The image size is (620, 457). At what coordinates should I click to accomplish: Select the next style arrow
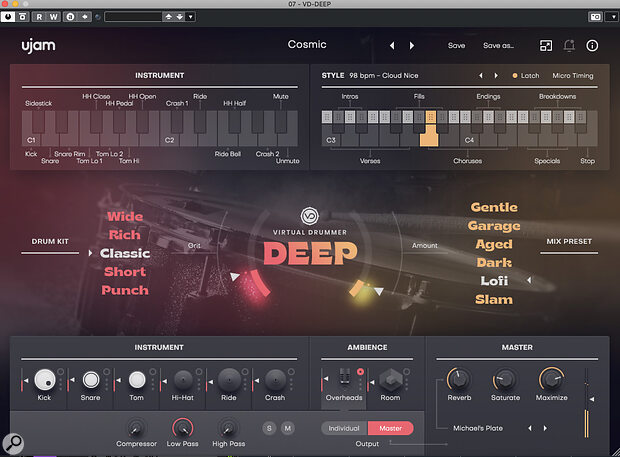click(496, 76)
